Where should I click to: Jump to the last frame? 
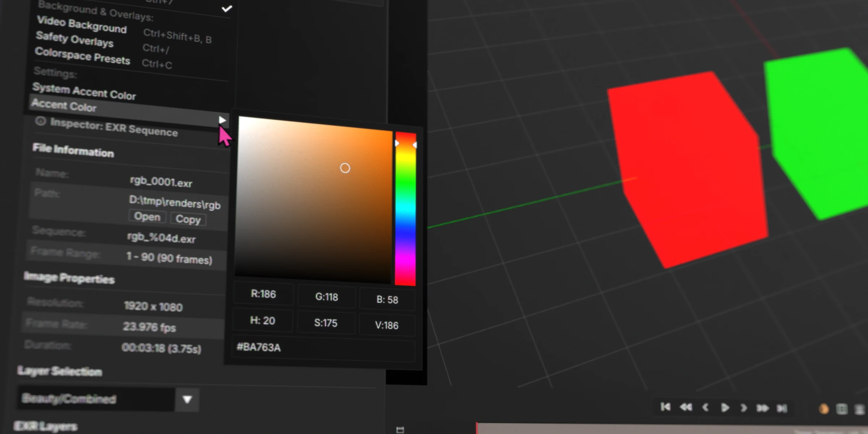pos(781,408)
